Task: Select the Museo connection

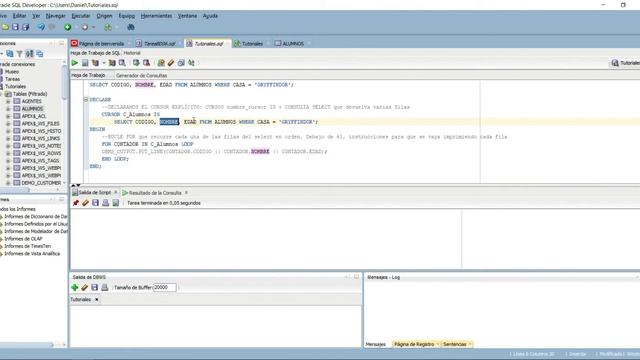Action: [x=12, y=71]
